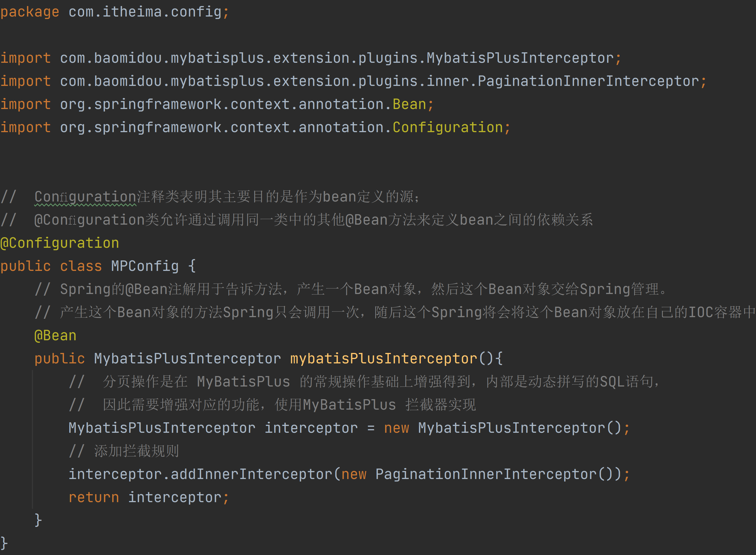756x555 pixels.
Task: Click the return keyword
Action: 94,497
